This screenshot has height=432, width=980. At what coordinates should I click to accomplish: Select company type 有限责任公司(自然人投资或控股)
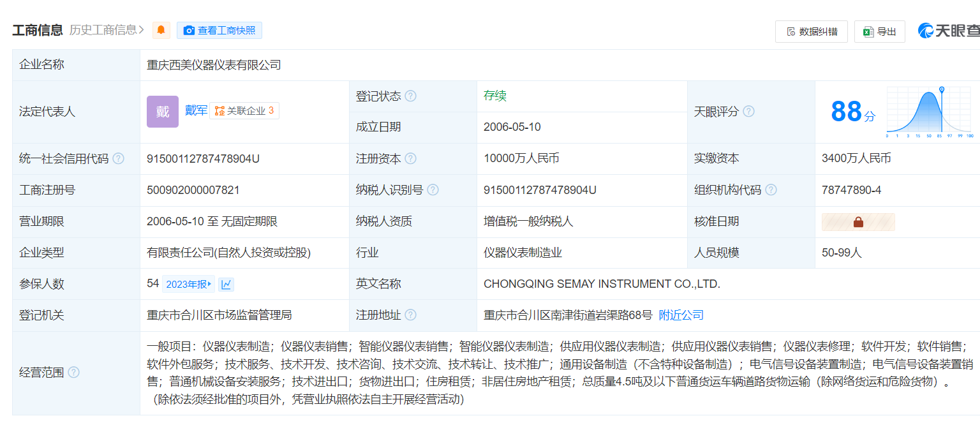pyautogui.click(x=228, y=253)
